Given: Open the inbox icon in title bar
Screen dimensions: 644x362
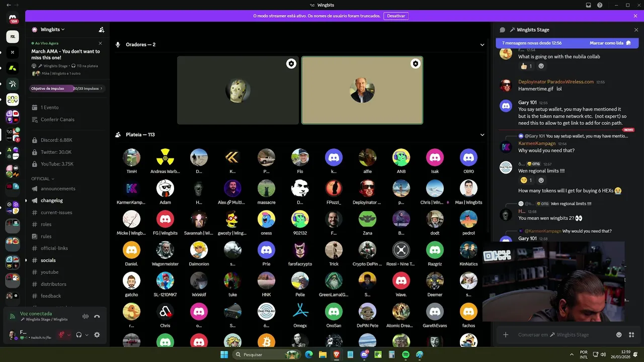Looking at the screenshot, I should point(589,5).
